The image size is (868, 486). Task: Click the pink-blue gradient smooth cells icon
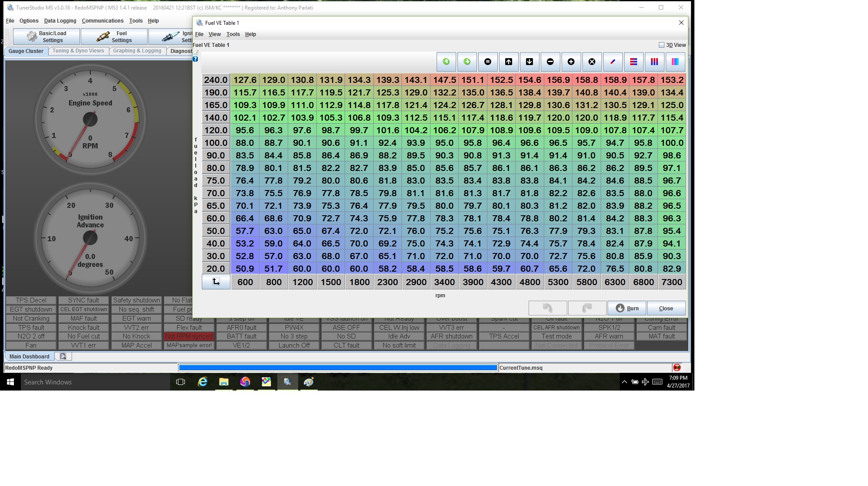click(675, 62)
